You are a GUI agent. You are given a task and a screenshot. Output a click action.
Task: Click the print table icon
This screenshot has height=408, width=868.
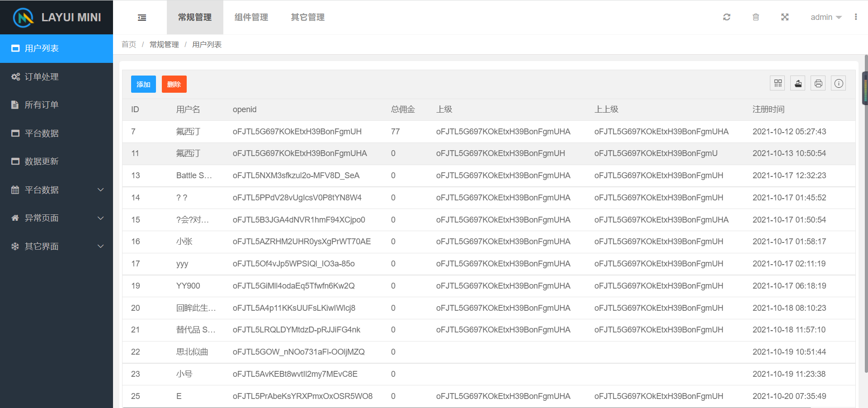818,83
